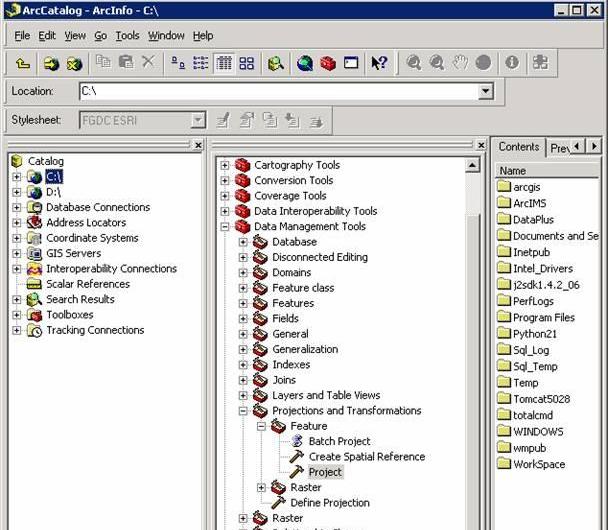Expand Database Connections in Catalog tree
This screenshot has height=530, width=608.
16,207
